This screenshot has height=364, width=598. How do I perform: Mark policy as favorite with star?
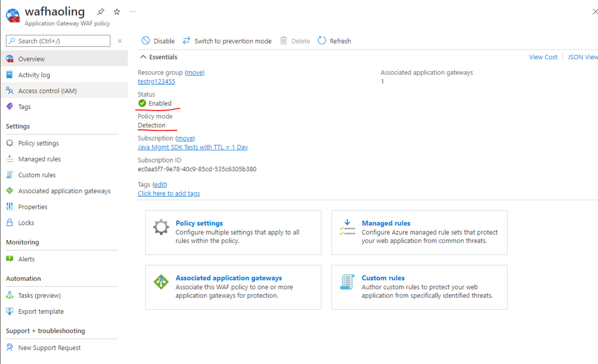pyautogui.click(x=117, y=12)
